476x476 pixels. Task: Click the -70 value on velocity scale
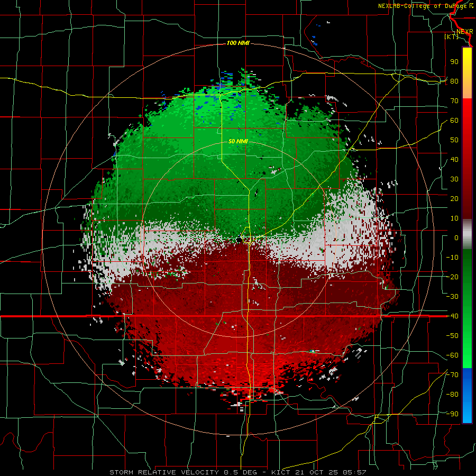452,375
